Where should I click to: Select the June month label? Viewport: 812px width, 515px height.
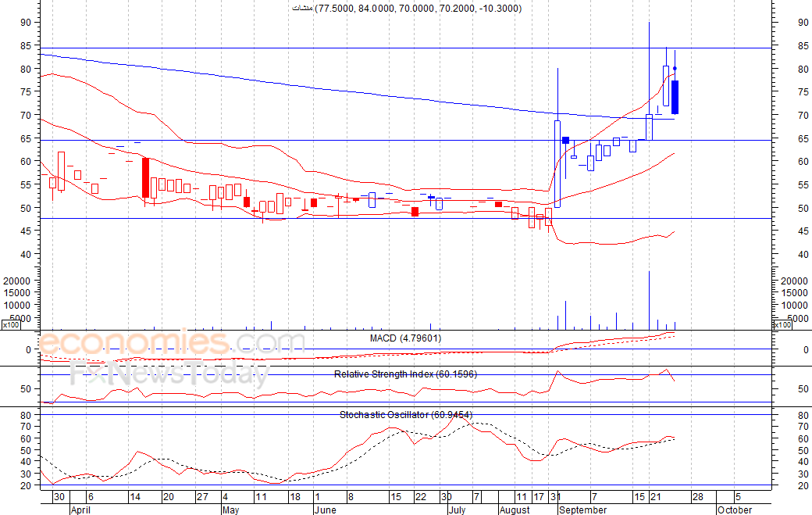[x=326, y=510]
